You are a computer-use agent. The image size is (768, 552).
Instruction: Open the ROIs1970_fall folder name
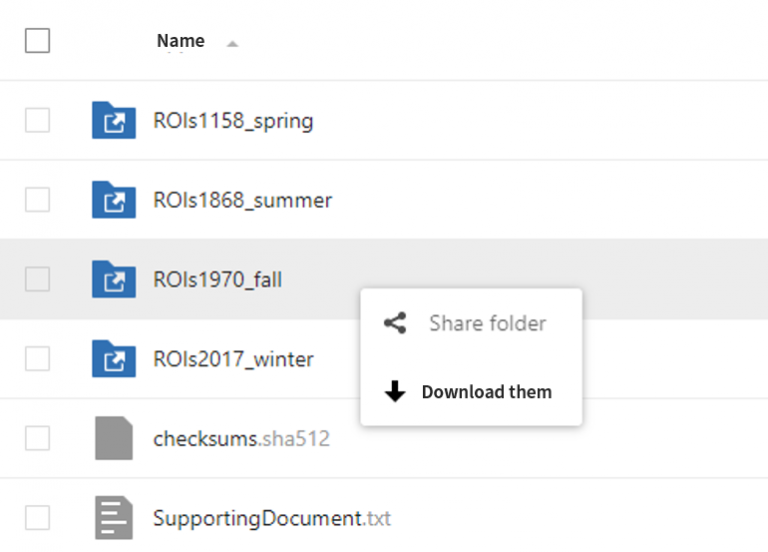coord(217,280)
